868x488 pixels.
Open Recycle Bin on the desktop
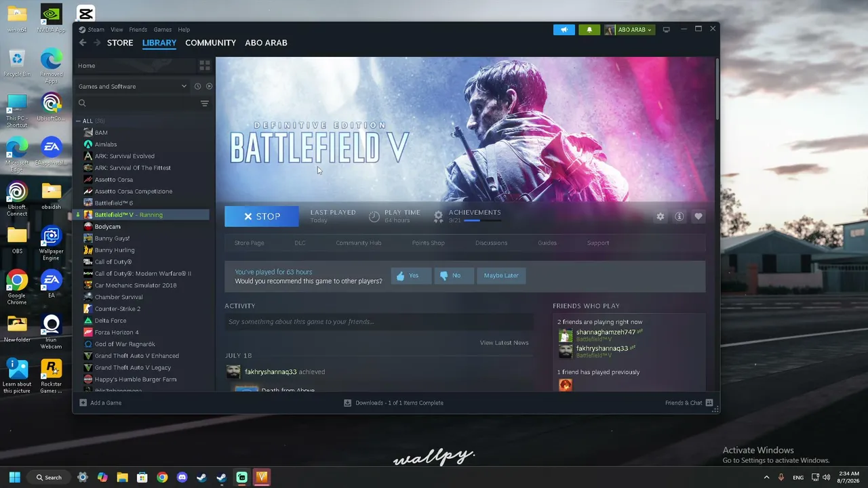(x=17, y=63)
